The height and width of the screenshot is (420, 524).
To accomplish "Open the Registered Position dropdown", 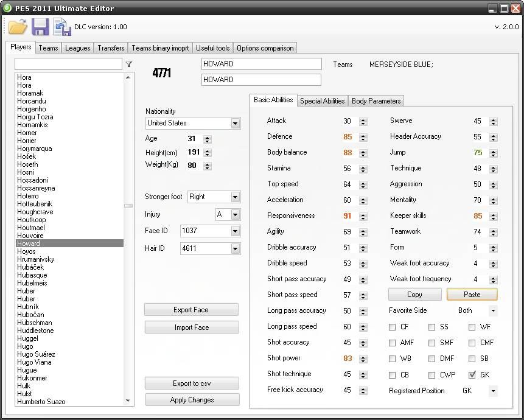I will pyautogui.click(x=492, y=391).
